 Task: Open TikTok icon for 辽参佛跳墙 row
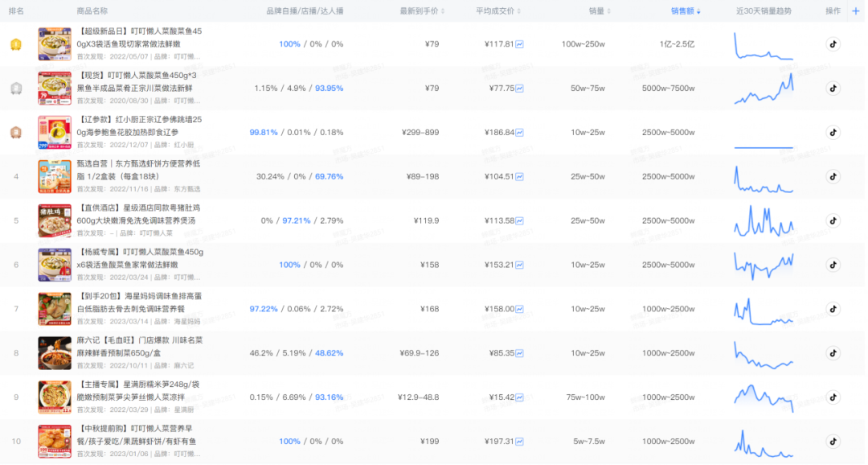pos(835,133)
